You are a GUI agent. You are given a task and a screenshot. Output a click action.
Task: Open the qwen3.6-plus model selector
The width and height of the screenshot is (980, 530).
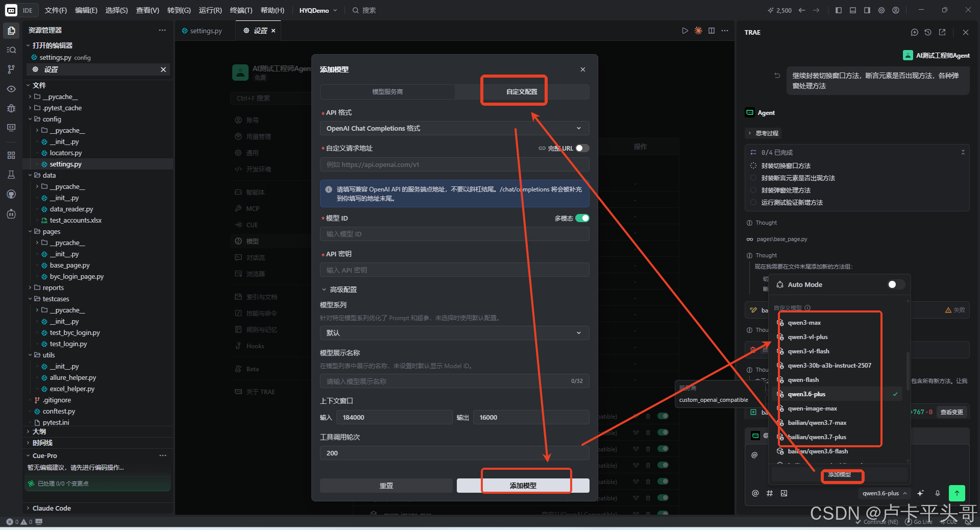click(885, 493)
